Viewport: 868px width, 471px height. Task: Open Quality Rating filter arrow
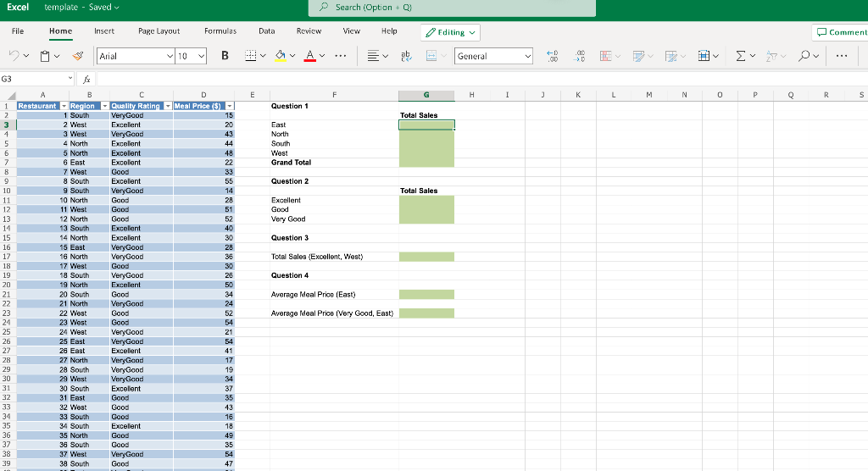pos(168,106)
